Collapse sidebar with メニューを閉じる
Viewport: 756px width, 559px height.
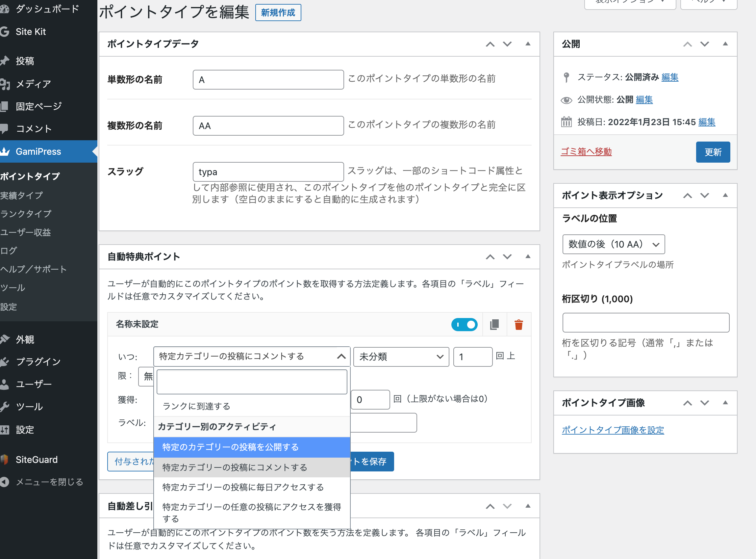[49, 482]
